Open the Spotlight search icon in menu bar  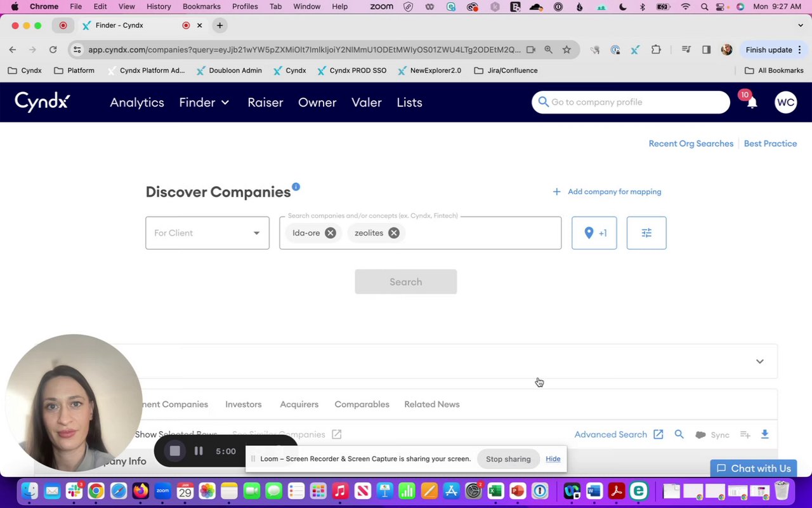pyautogui.click(x=704, y=6)
